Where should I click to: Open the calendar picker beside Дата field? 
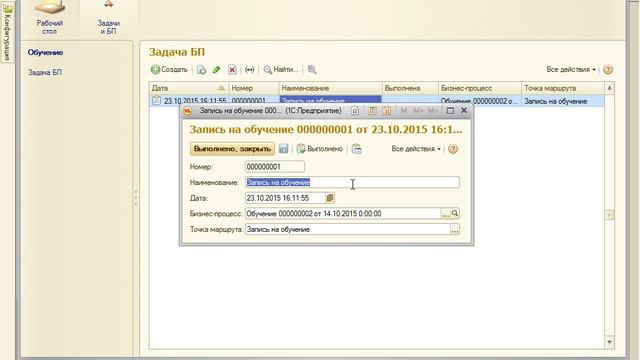330,198
